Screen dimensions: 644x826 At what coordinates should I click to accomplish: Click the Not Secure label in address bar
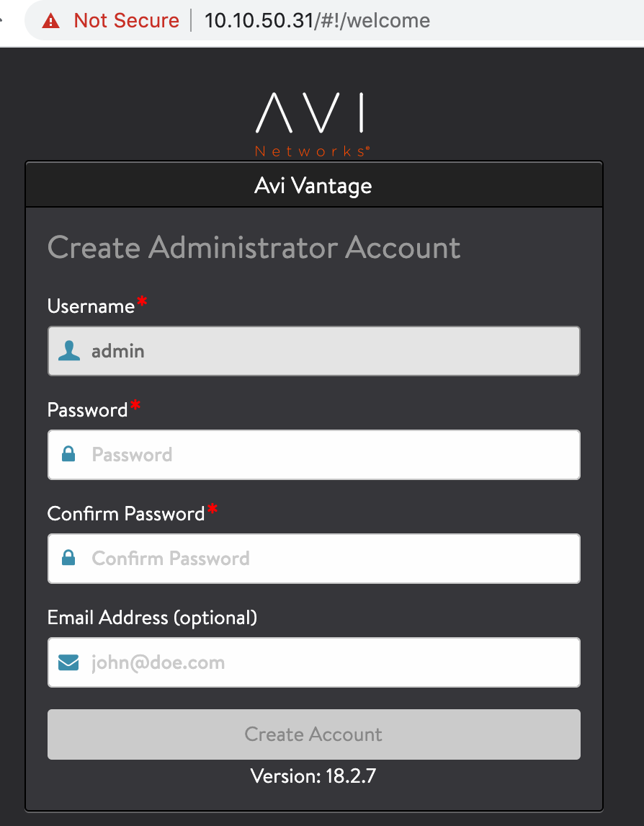click(126, 21)
